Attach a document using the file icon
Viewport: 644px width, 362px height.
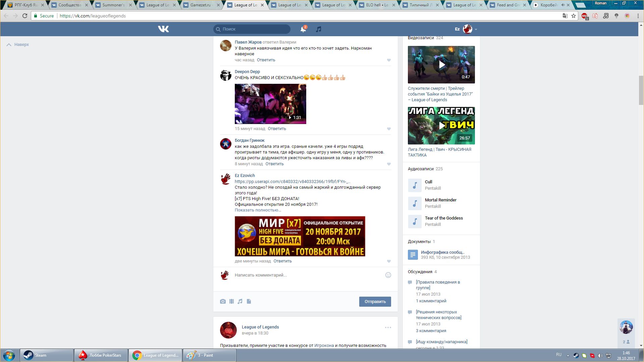pyautogui.click(x=249, y=301)
